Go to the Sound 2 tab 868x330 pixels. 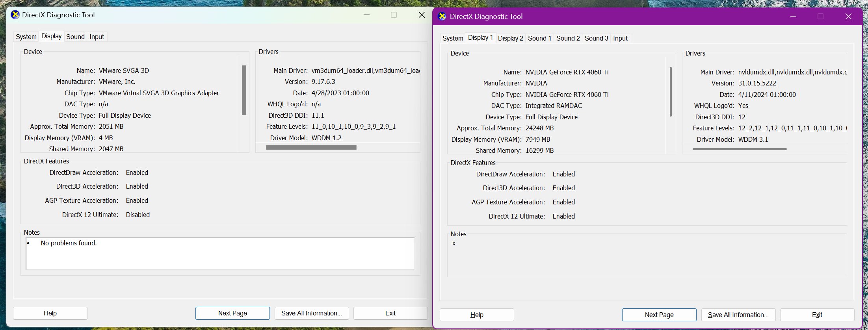point(568,38)
